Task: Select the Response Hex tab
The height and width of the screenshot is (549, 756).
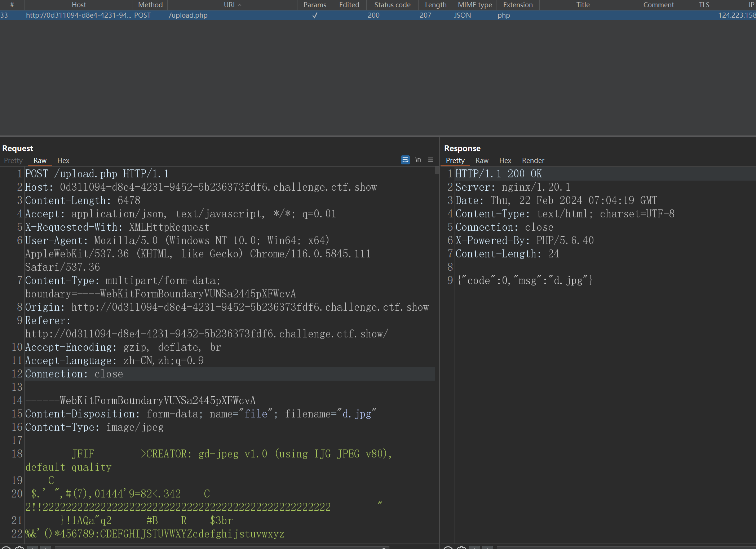Action: click(505, 161)
